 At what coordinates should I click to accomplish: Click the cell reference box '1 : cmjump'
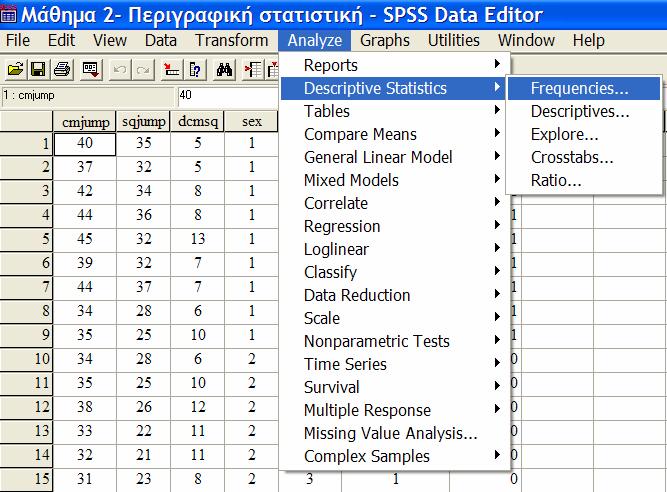(88, 96)
